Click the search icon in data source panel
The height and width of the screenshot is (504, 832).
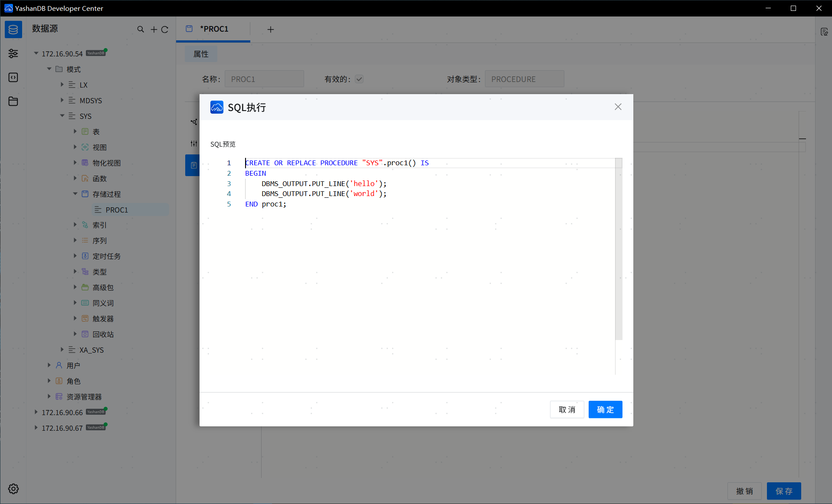point(141,29)
